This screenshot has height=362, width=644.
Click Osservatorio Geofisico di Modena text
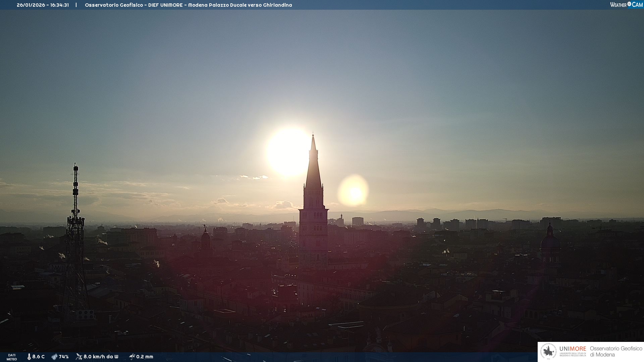tap(616, 352)
